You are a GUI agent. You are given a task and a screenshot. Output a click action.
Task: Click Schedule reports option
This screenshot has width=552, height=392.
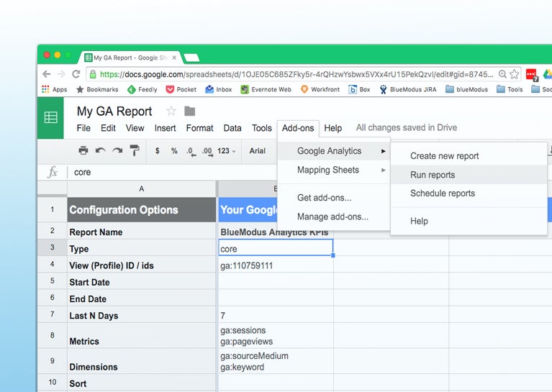[x=443, y=193]
